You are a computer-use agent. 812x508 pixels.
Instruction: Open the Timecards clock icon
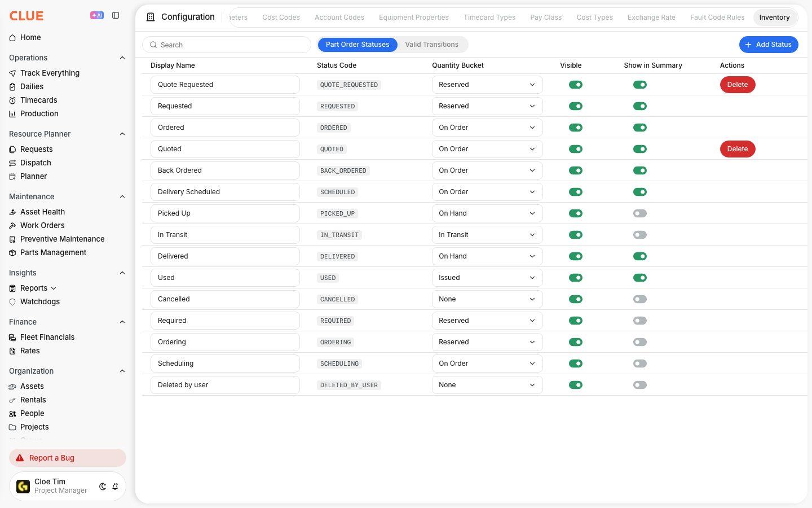pos(12,100)
